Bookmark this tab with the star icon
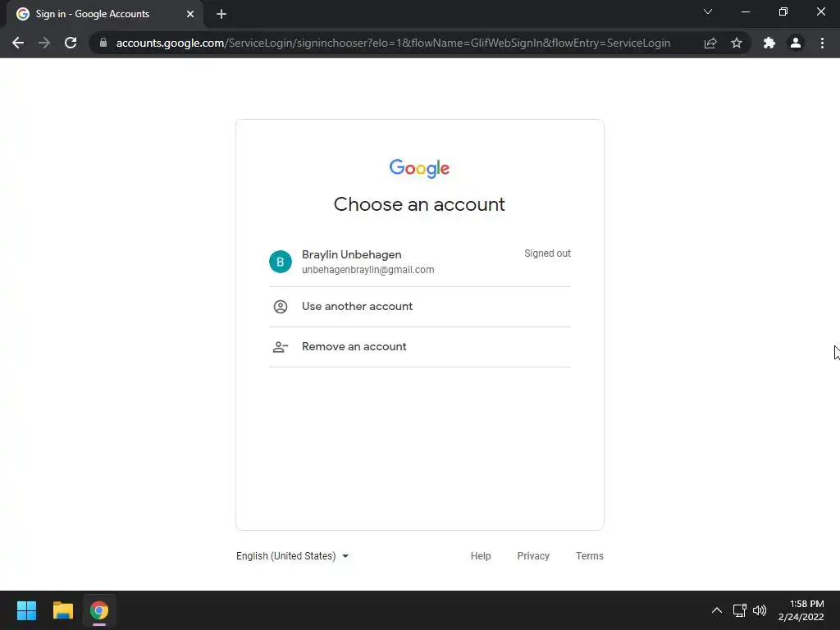The image size is (840, 630). (737, 43)
